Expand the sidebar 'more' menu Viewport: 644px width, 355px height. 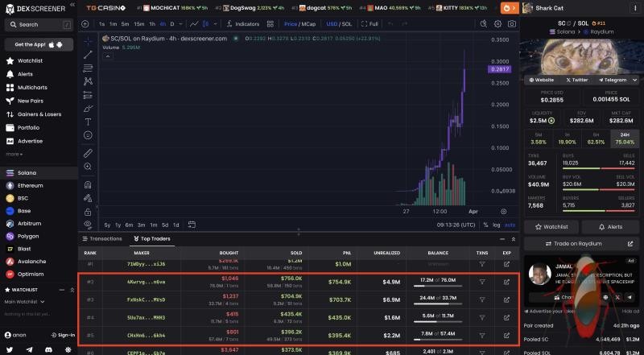coord(14,155)
